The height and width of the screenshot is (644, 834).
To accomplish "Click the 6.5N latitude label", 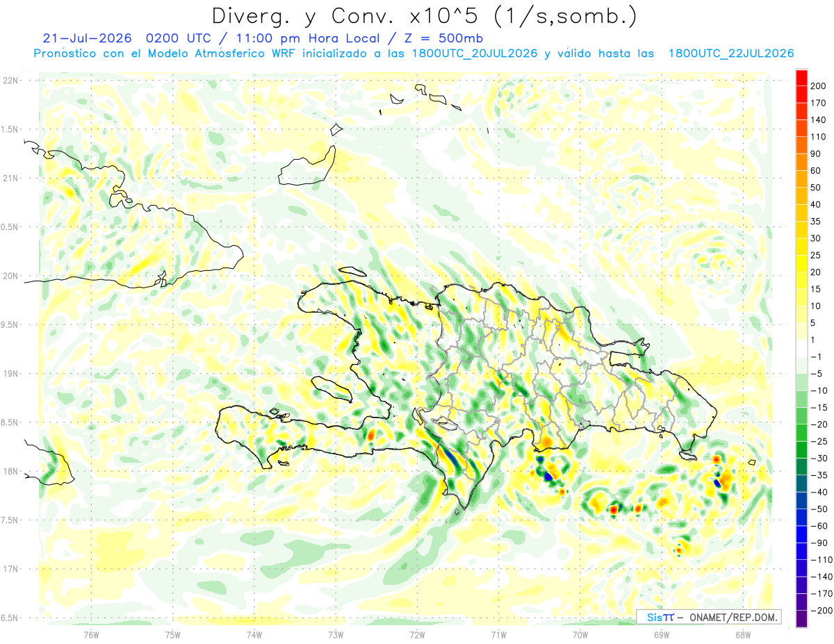I will (10, 618).
